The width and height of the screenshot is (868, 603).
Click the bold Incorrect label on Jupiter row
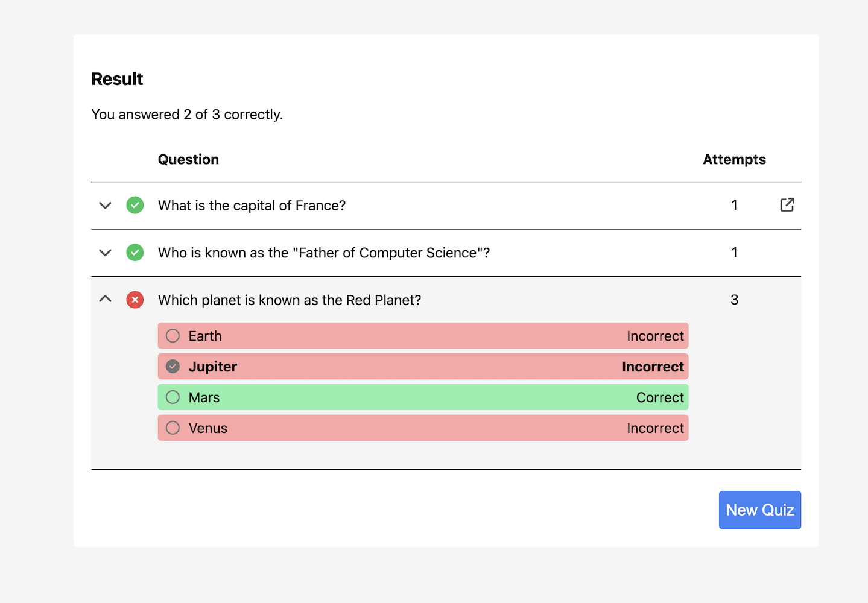tap(653, 367)
